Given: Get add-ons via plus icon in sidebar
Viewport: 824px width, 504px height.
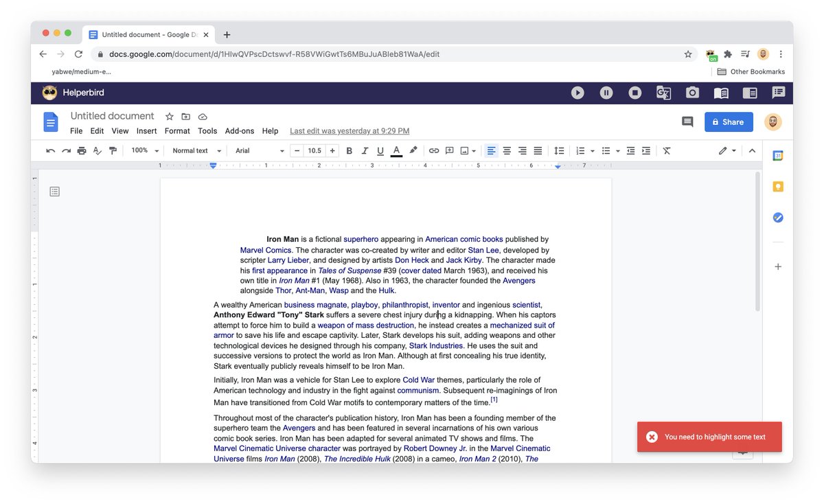Looking at the screenshot, I should pos(778,266).
